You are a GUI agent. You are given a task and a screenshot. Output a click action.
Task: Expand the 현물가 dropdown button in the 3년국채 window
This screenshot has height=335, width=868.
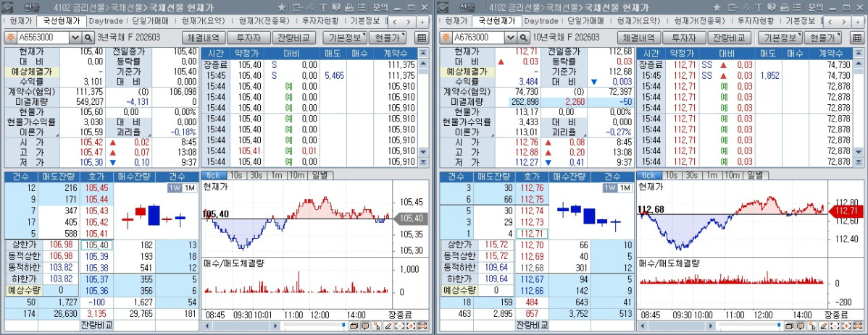(x=387, y=38)
